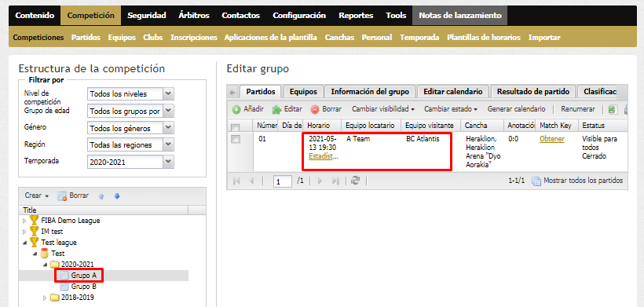Open the Reportes main menu
This screenshot has width=644, height=307.
(x=356, y=16)
